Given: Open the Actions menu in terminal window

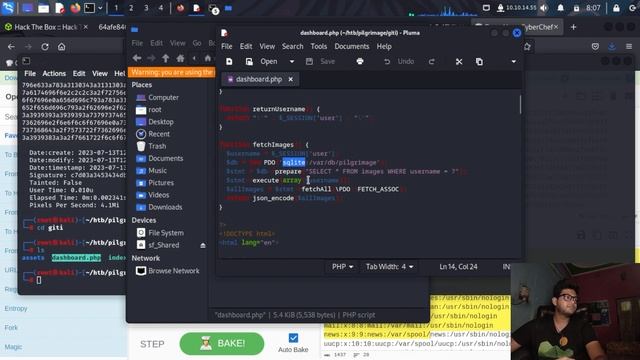Looking at the screenshot, I should [54, 73].
